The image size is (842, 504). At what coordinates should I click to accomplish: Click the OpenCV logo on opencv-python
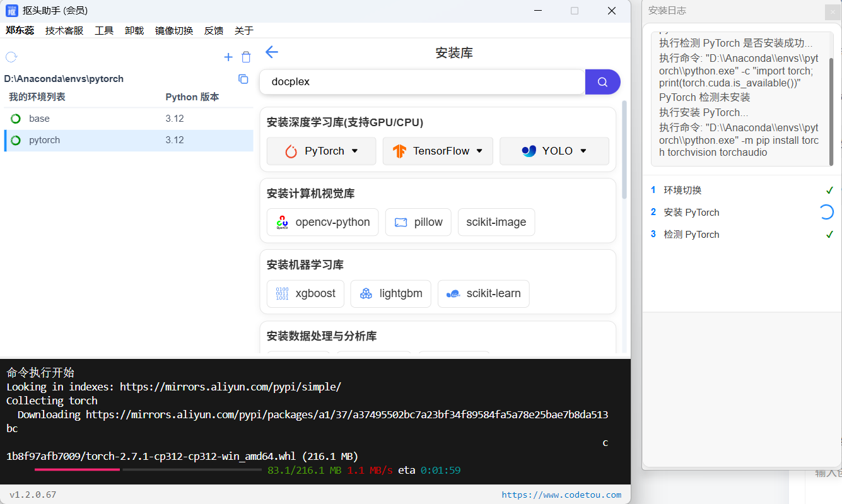point(281,222)
